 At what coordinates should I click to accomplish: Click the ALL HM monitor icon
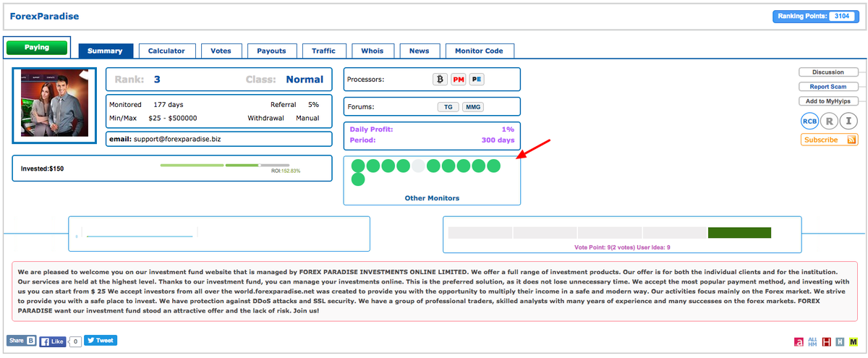tap(812, 343)
